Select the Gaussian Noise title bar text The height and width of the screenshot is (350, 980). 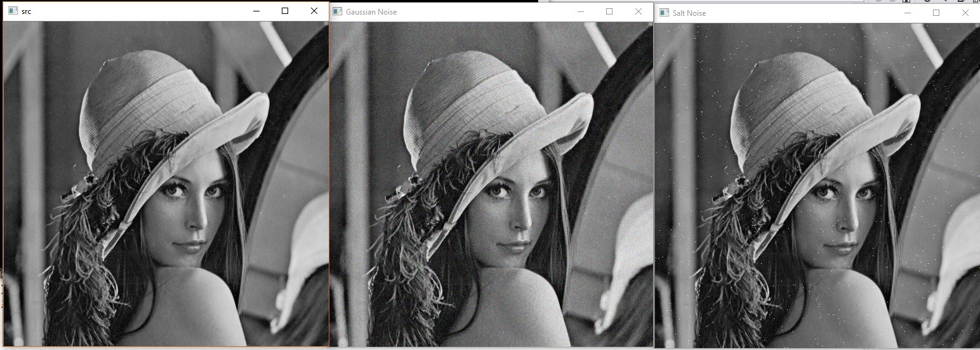coord(371,11)
